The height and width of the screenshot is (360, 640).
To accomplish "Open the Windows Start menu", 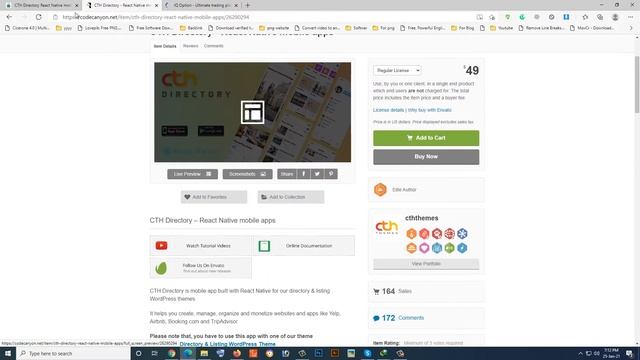I will click(x=8, y=353).
